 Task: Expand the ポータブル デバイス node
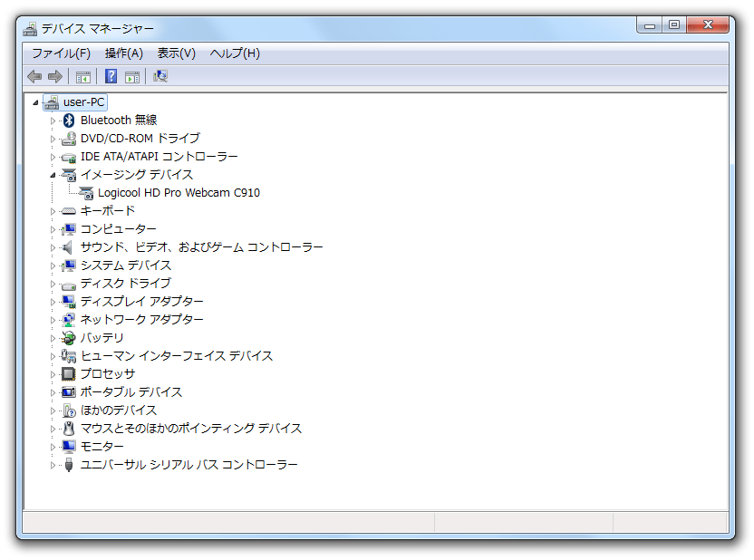tap(53, 392)
